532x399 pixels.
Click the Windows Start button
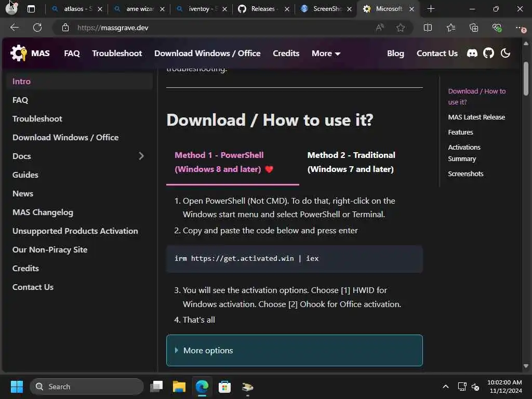click(x=17, y=387)
